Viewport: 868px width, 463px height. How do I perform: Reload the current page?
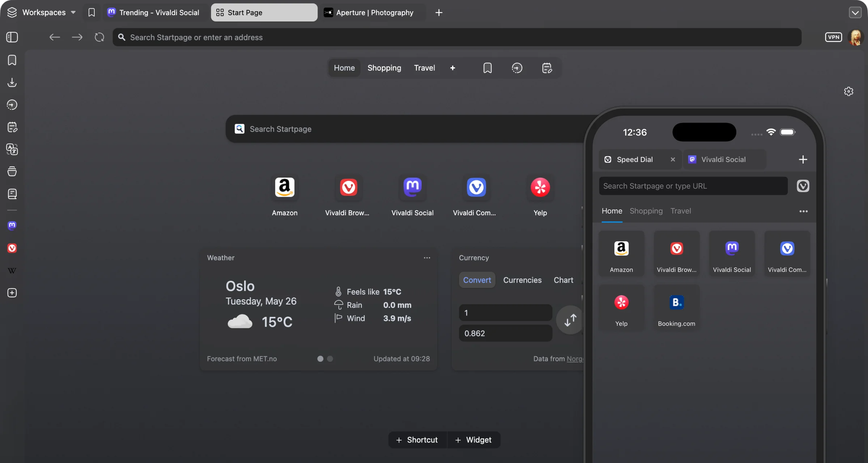coord(99,37)
